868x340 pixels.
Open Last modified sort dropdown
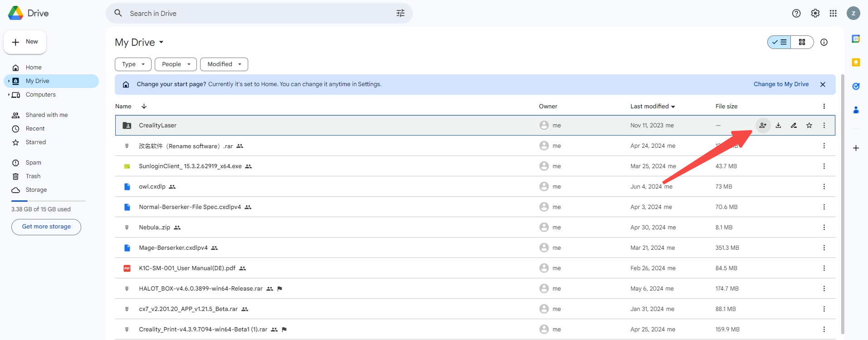point(652,106)
